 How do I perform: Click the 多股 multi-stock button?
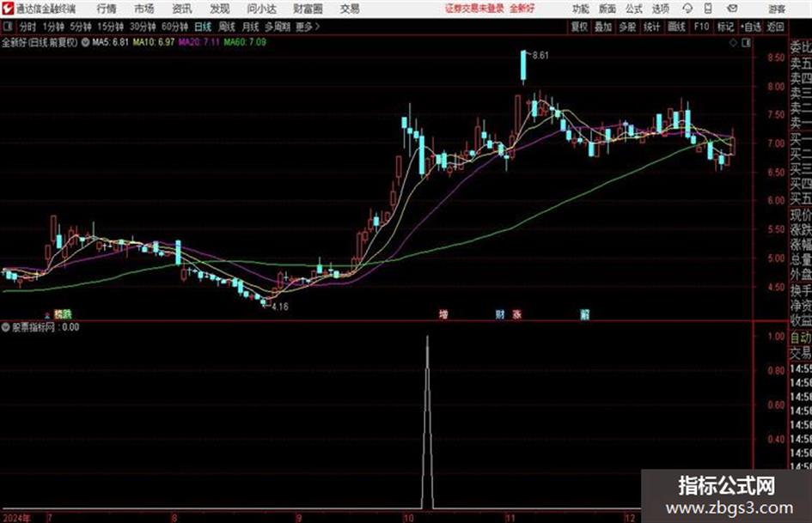point(627,27)
